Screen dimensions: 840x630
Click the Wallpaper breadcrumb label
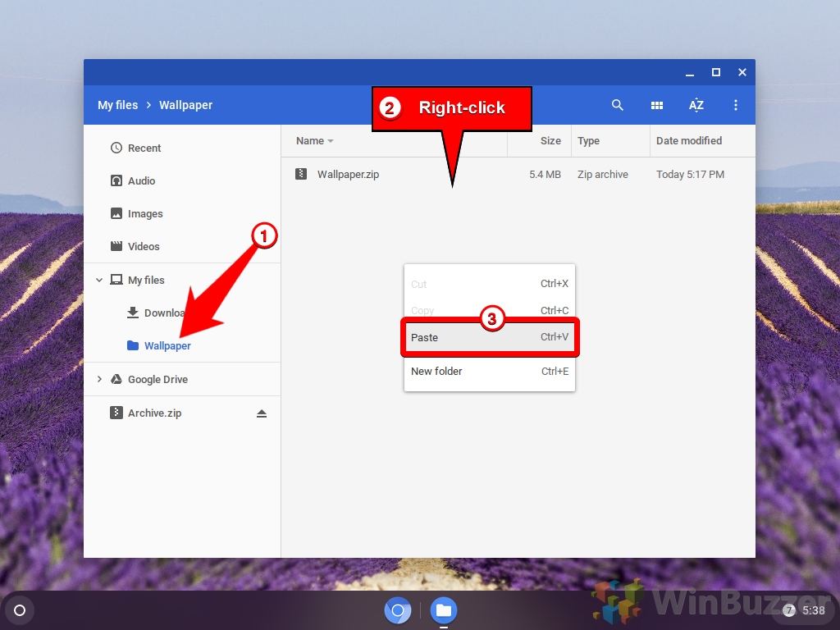[185, 105]
